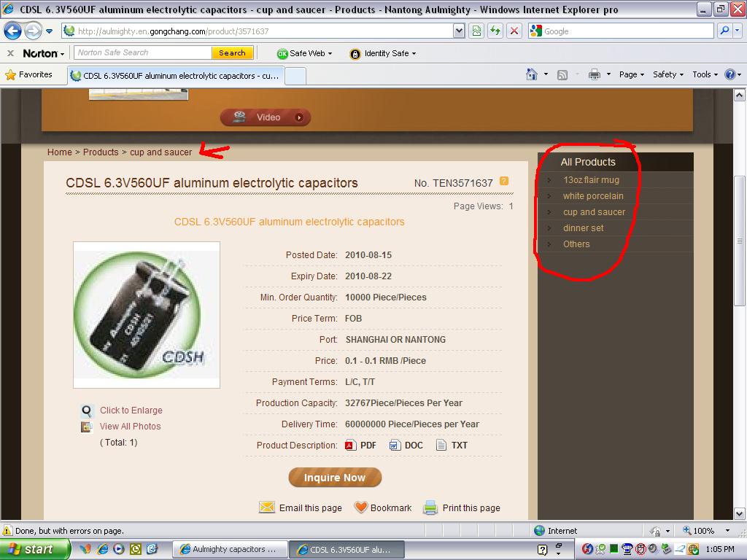The height and width of the screenshot is (560, 747).
Task: Click the system clock showing 1:05 PM
Action: pyautogui.click(x=720, y=550)
